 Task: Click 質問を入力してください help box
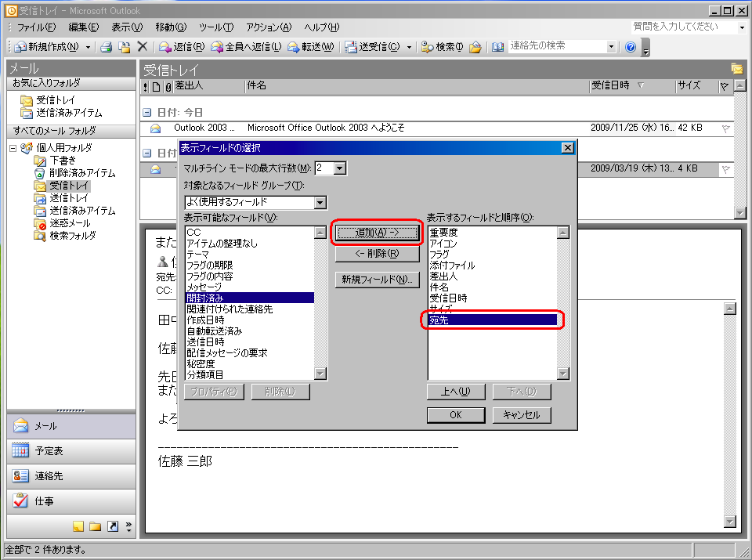coord(684,27)
